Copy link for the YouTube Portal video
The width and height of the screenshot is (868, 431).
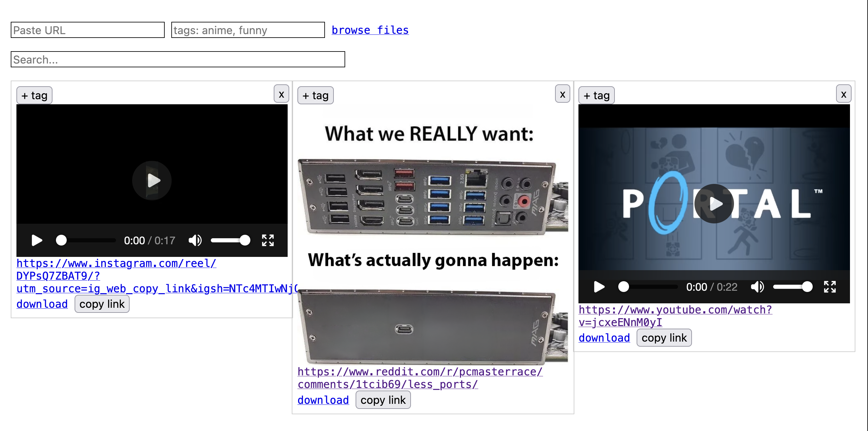click(x=664, y=338)
